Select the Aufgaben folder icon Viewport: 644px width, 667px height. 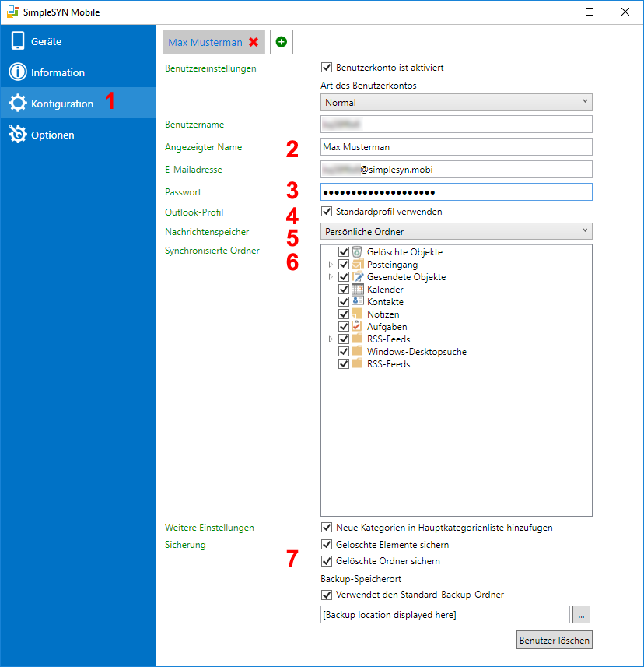358,327
